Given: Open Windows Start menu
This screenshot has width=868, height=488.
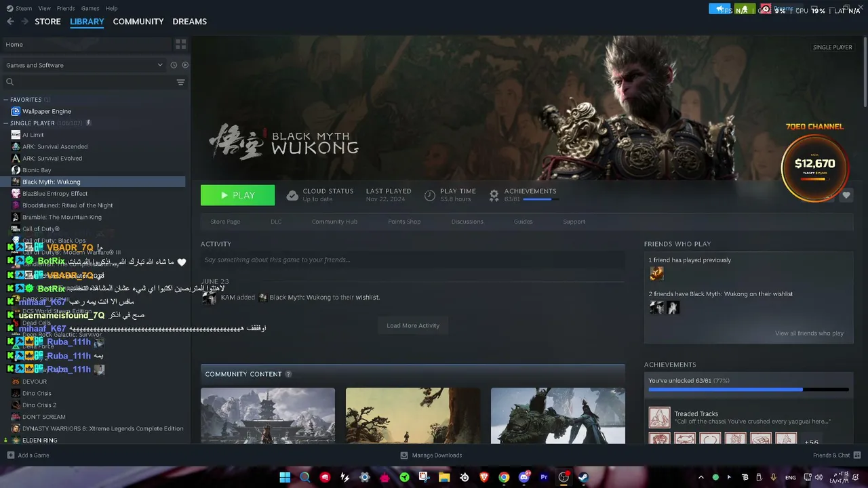Looking at the screenshot, I should [x=285, y=477].
